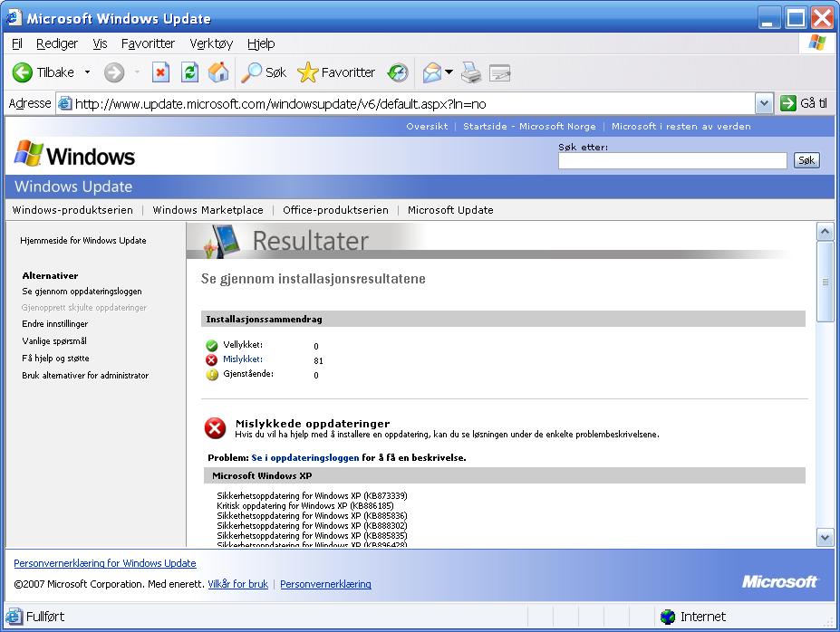The height and width of the screenshot is (632, 840).
Task: Click the mail envelope toolbar icon
Action: 432,72
